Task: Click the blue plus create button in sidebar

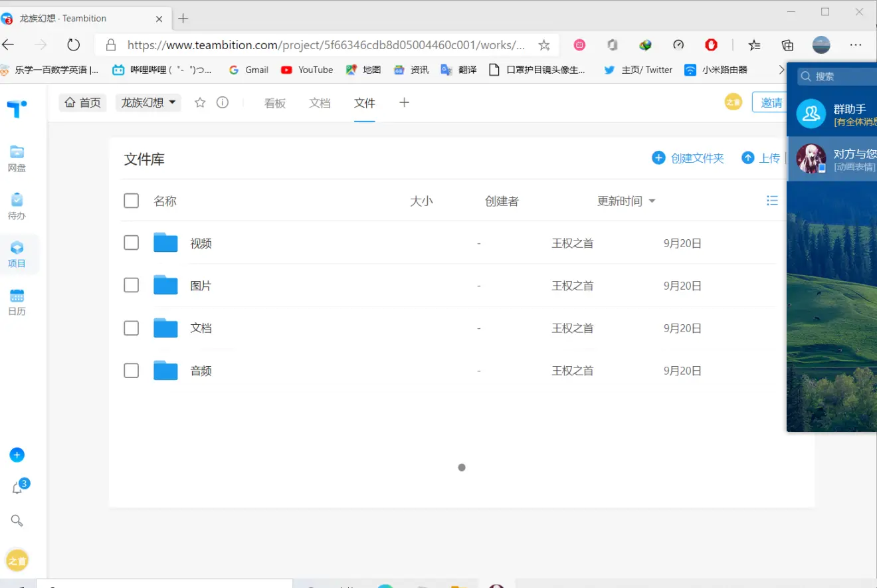Action: click(17, 455)
